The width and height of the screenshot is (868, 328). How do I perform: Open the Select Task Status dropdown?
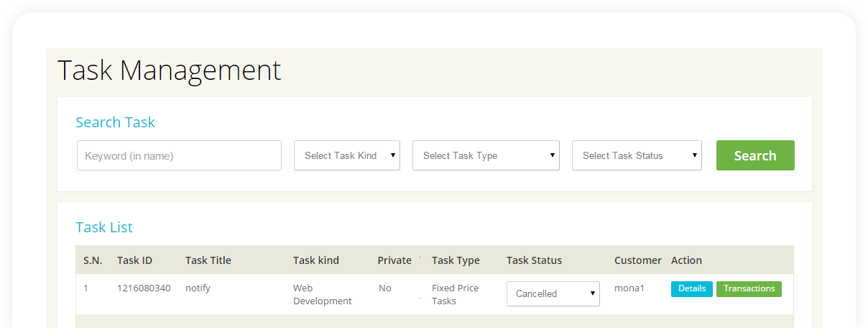(x=637, y=155)
